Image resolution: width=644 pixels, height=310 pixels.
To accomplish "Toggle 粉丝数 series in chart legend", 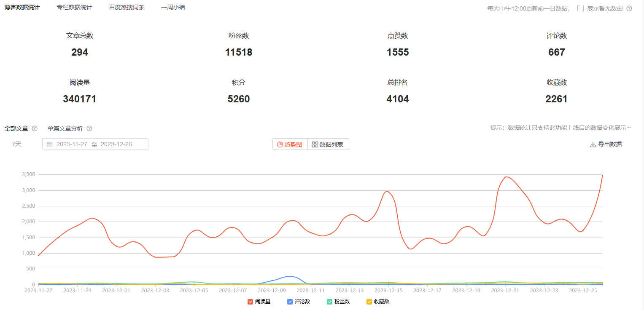I will tap(338, 302).
